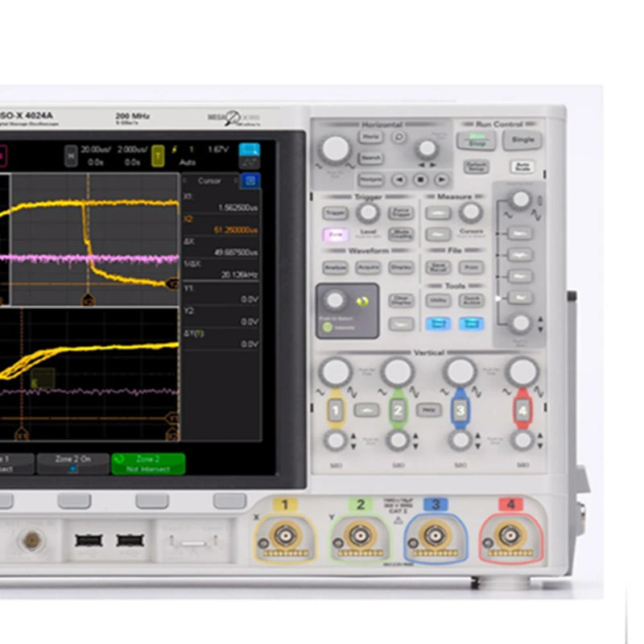This screenshot has width=644, height=644.
Task: Toggle the illuminated Zone trigger button
Action: [x=335, y=234]
